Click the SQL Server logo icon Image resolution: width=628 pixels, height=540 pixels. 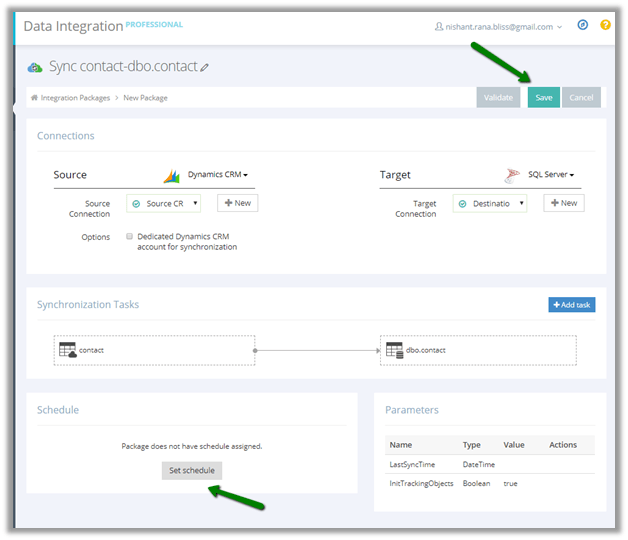(513, 176)
